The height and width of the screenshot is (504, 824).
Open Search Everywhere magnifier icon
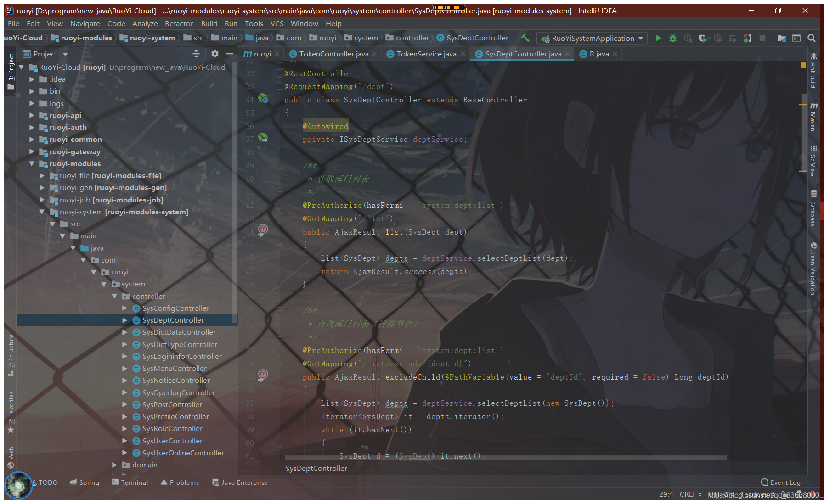812,38
